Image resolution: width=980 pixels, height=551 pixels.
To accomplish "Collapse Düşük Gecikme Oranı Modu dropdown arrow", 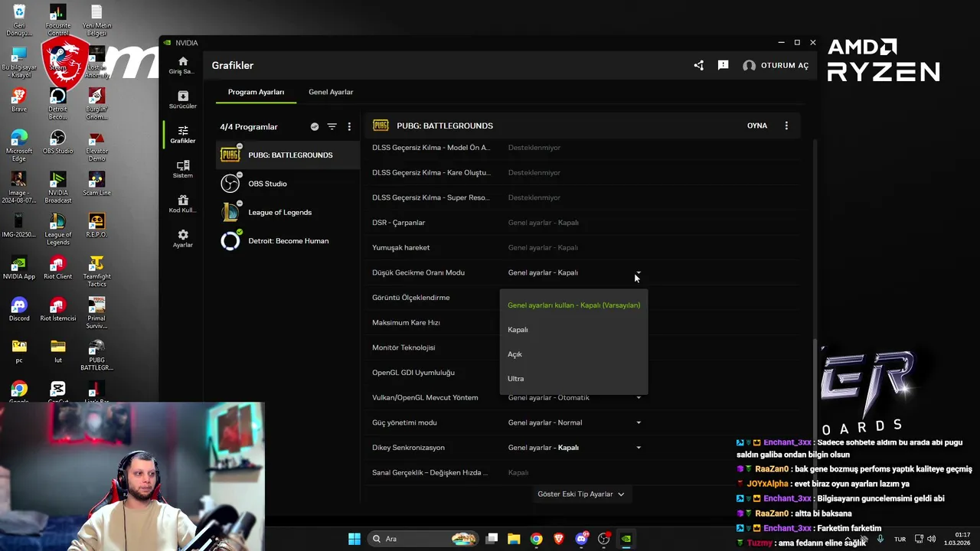I will [638, 272].
